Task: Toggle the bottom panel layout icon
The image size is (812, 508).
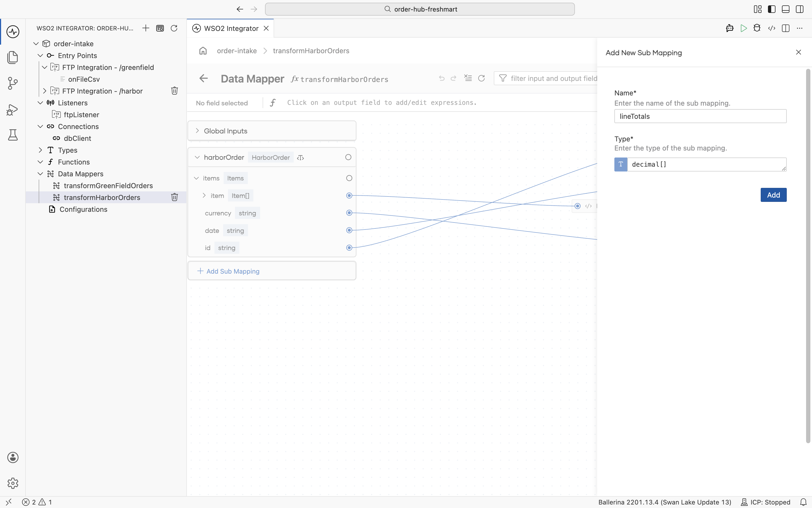Action: pyautogui.click(x=785, y=9)
